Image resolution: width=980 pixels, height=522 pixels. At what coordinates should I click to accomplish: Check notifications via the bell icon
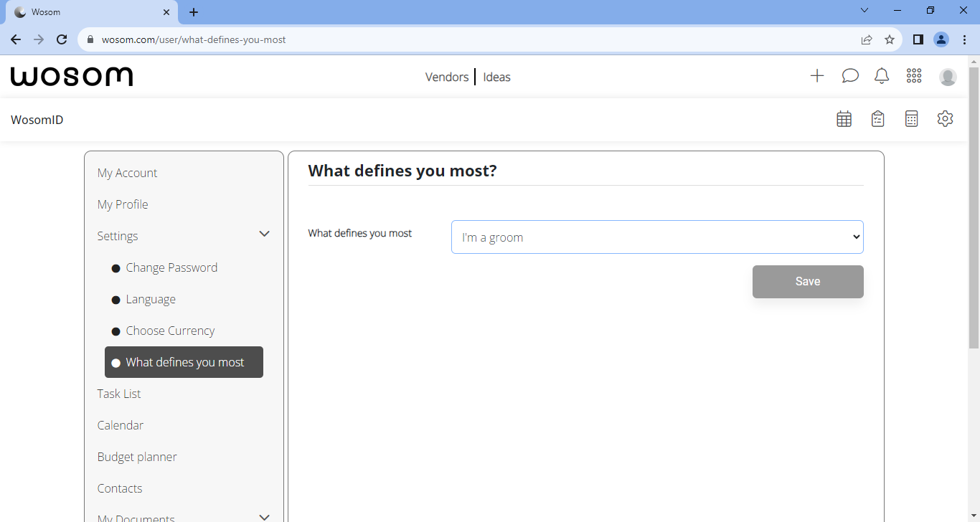pyautogui.click(x=882, y=75)
